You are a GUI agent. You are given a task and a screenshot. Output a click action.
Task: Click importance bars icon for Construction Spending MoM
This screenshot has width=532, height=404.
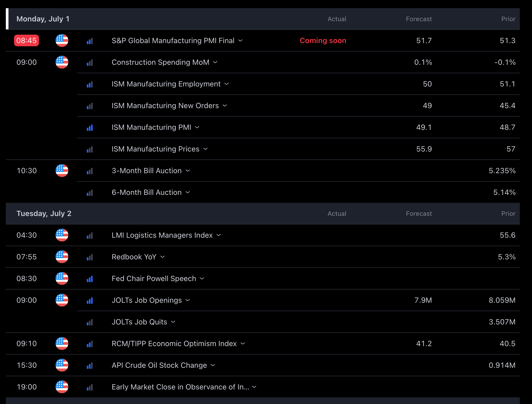coord(90,63)
